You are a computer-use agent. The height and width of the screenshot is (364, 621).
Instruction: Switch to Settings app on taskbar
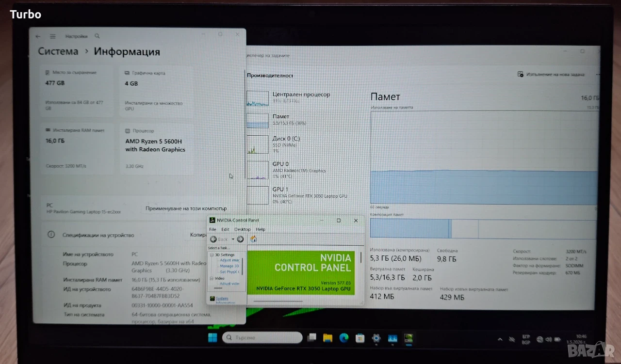pyautogui.click(x=376, y=338)
